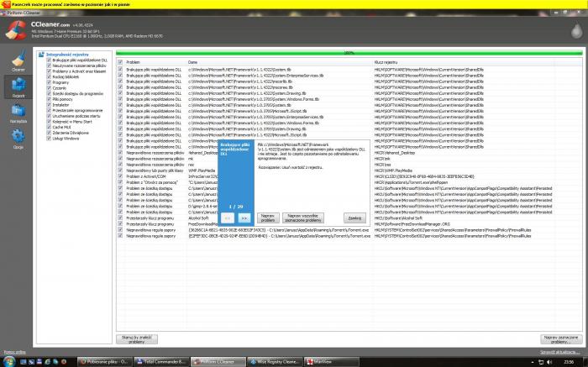Image resolution: width=588 pixels, height=367 pixels.
Task: Uncheck the Instalator checkbox
Action: click(x=49, y=105)
